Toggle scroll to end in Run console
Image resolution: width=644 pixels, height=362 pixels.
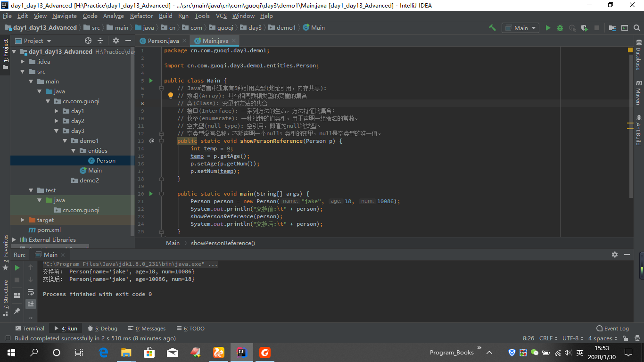31,304
